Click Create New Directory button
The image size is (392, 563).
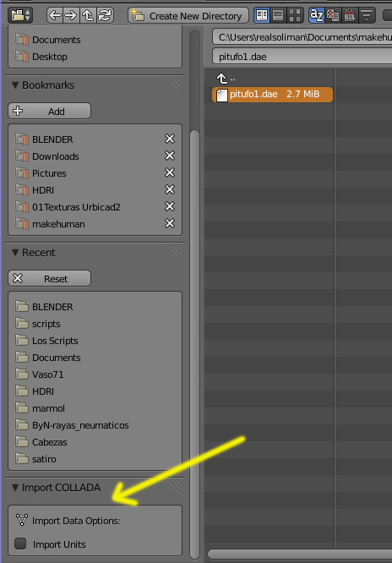point(188,16)
